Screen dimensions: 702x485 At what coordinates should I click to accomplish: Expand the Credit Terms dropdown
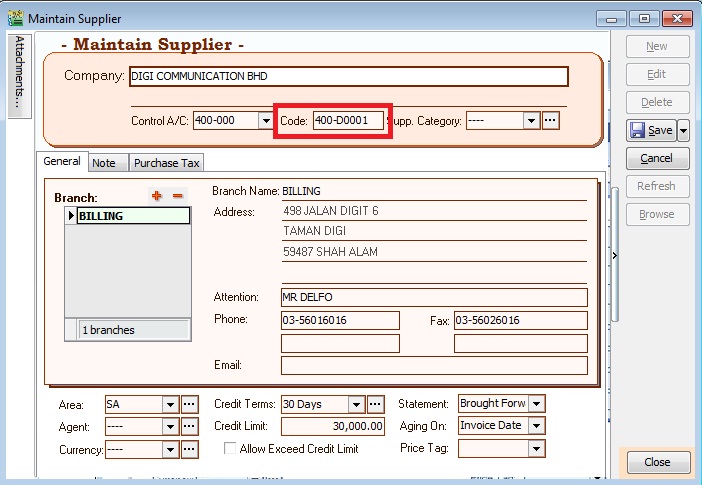point(356,404)
